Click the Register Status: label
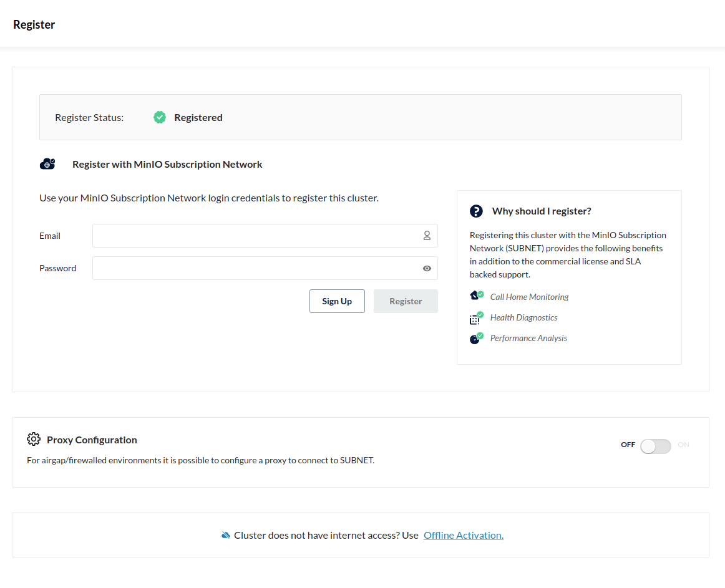This screenshot has height=588, width=725. tap(89, 117)
